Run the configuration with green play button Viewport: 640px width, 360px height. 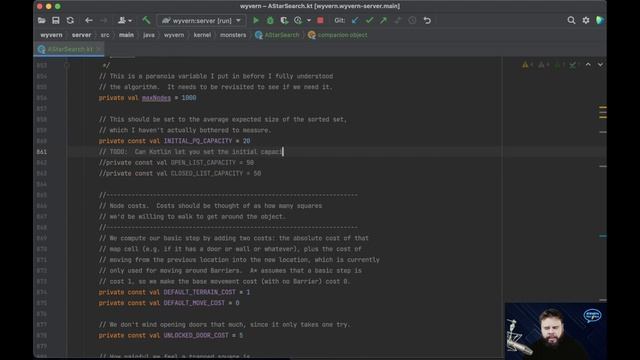pyautogui.click(x=256, y=20)
